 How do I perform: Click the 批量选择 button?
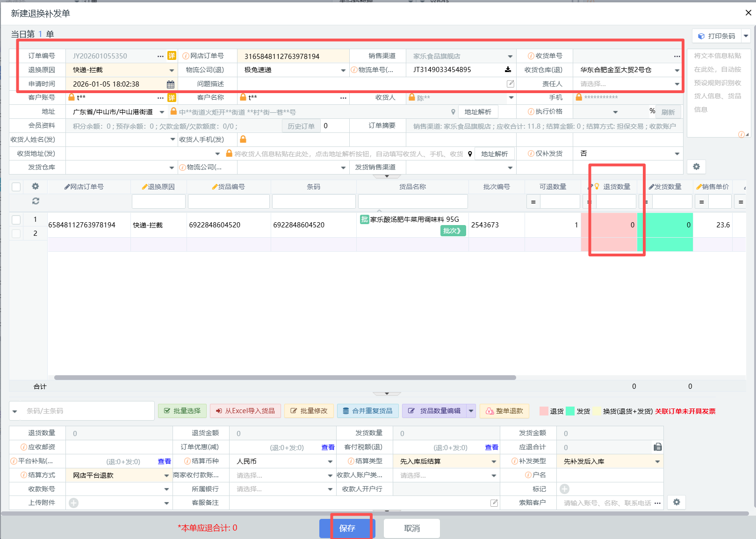[x=182, y=411]
